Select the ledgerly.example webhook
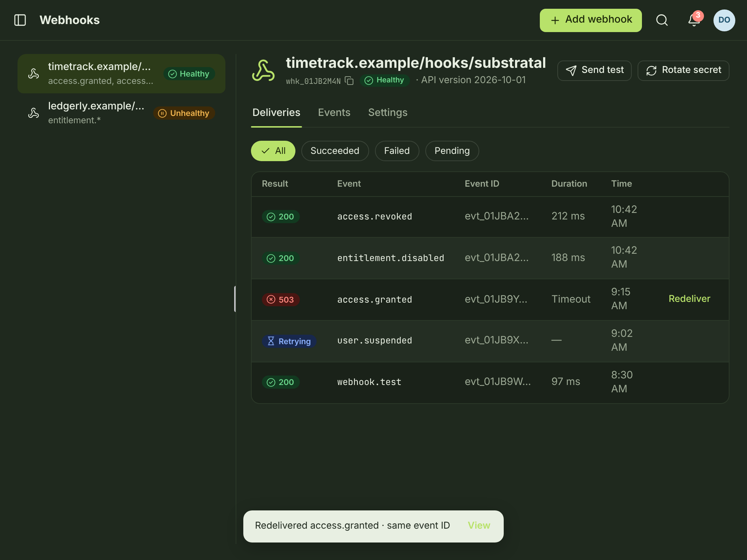 point(121,113)
